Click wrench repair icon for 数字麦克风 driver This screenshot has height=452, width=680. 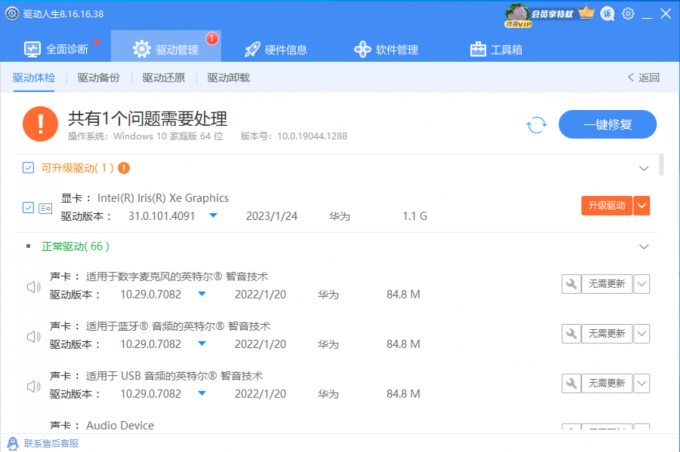click(x=571, y=284)
